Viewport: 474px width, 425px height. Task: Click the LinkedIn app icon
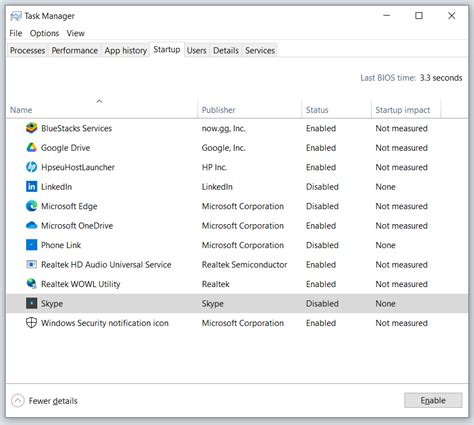pos(31,186)
